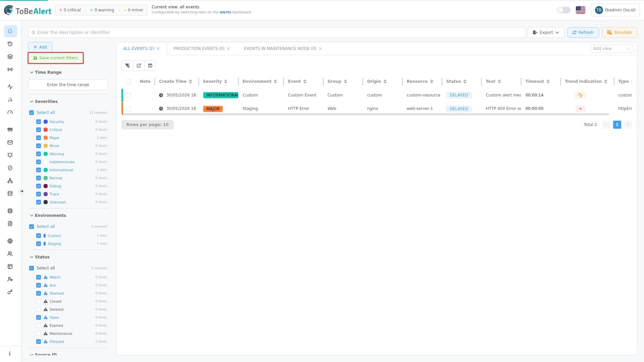Open the gauge speedometer sidebar icon
This screenshot has height=362, width=644.
click(x=10, y=112)
